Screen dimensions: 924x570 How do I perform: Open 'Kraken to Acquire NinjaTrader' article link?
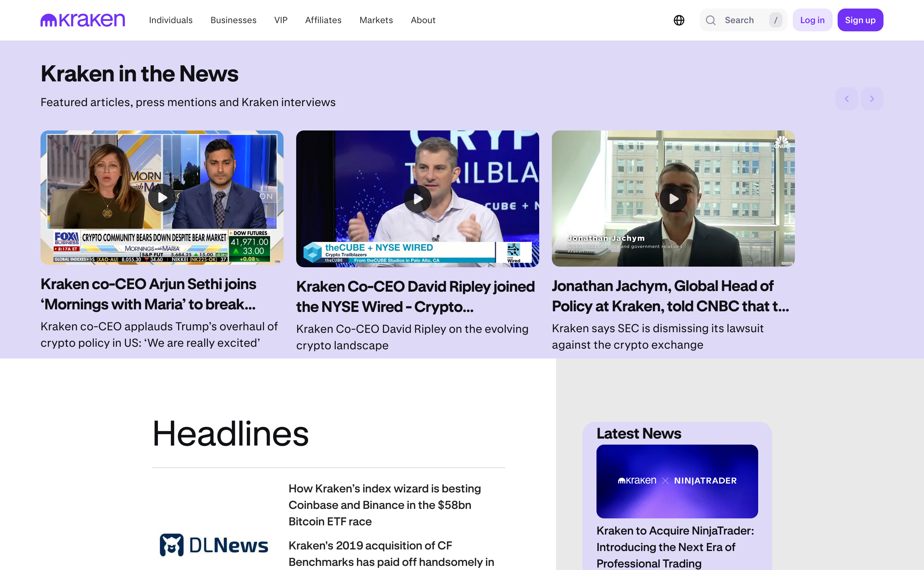pyautogui.click(x=675, y=547)
